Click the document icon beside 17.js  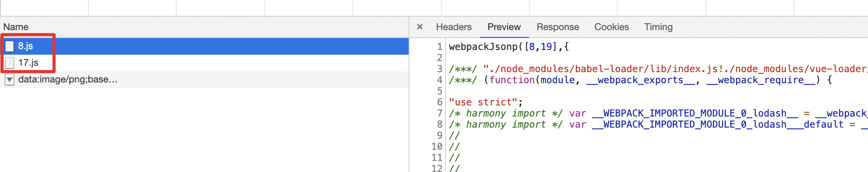pos(10,63)
